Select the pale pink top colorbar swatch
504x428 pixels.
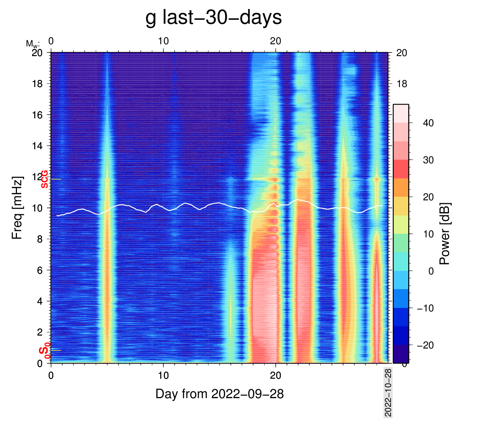(x=401, y=113)
